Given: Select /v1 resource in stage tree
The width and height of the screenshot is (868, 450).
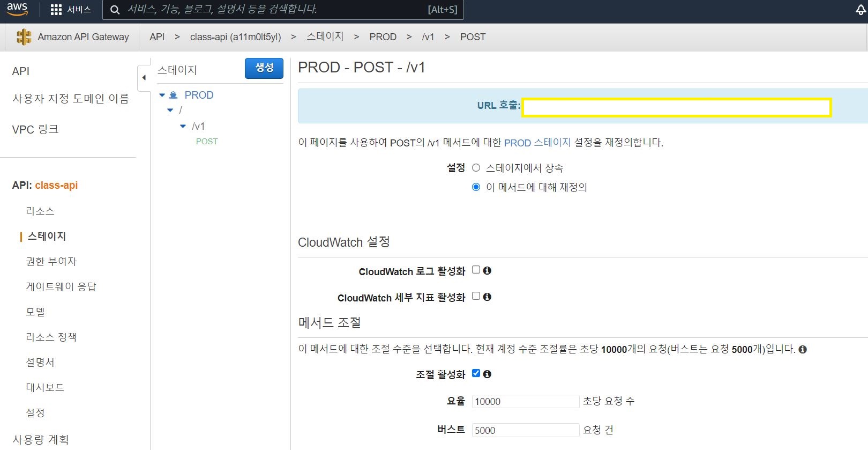Looking at the screenshot, I should 198,127.
